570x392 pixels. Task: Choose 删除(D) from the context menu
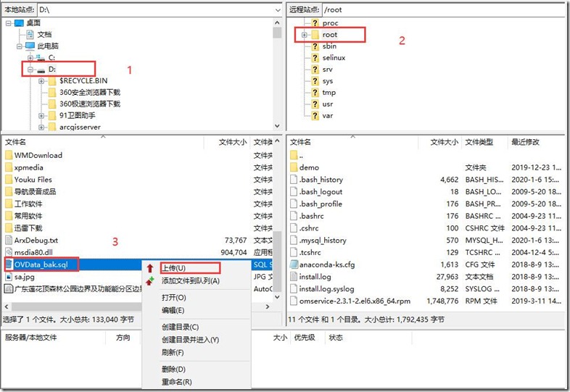(x=173, y=370)
